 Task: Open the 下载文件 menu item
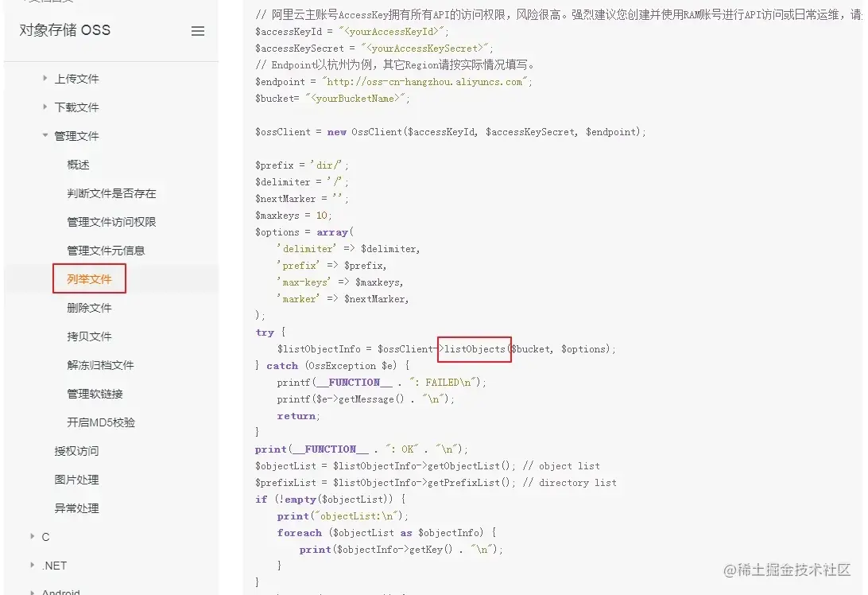pos(76,107)
